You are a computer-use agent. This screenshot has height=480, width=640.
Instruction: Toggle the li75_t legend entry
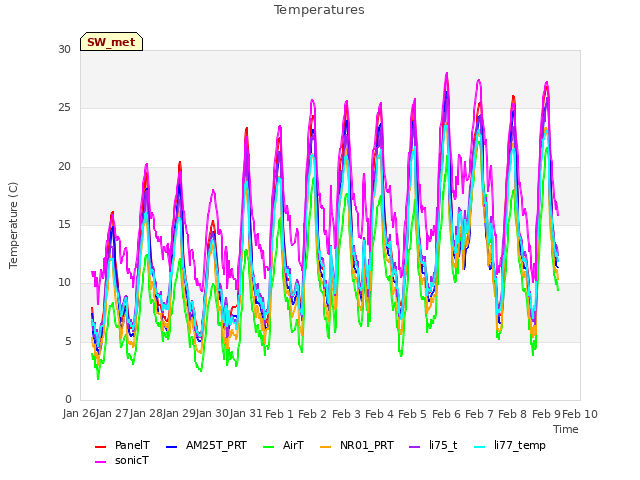[433, 445]
